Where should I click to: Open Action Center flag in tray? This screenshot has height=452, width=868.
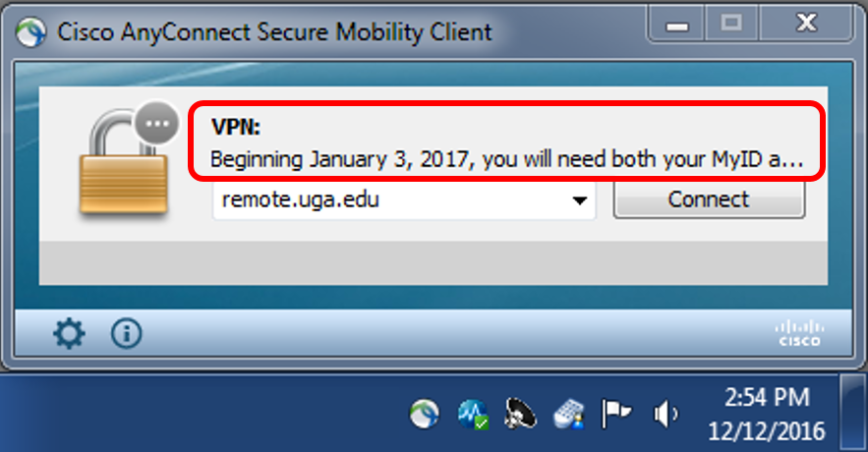616,415
